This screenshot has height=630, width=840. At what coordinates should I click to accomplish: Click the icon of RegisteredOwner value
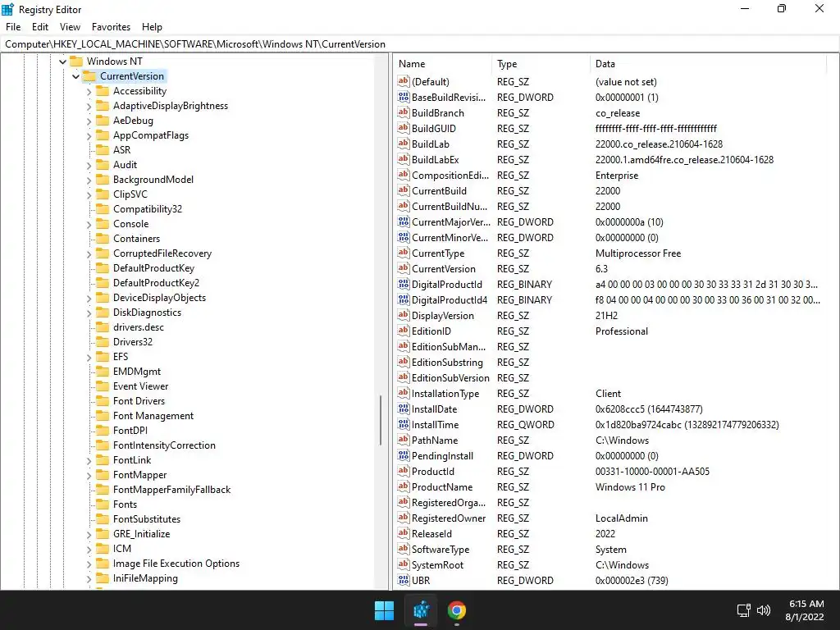coord(404,518)
